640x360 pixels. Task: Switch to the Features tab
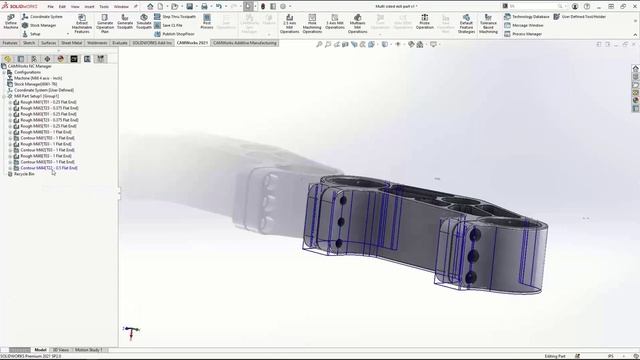[x=10, y=43]
